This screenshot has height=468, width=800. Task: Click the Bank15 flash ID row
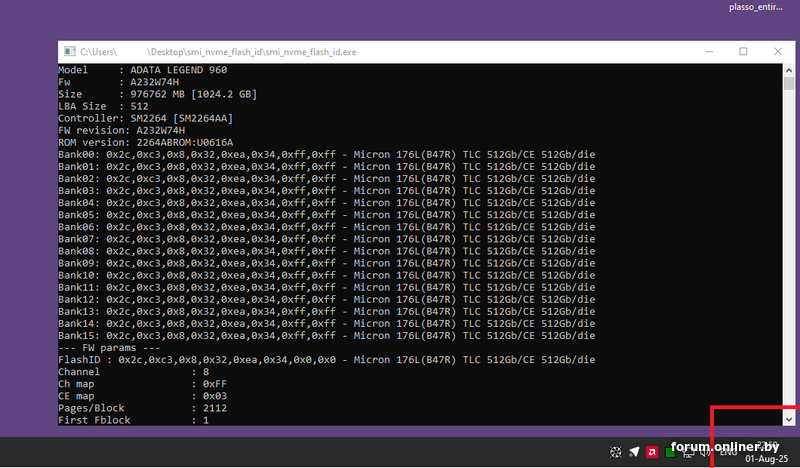point(327,336)
